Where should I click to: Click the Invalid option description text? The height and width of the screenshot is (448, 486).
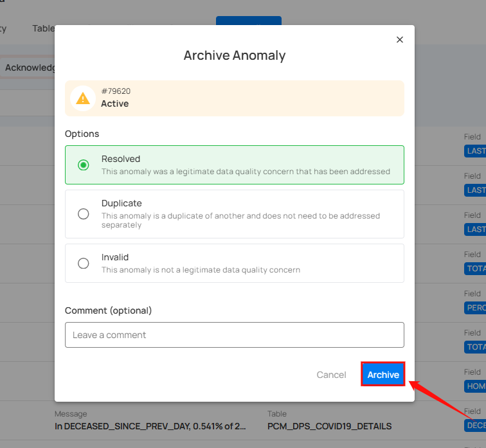(201, 270)
